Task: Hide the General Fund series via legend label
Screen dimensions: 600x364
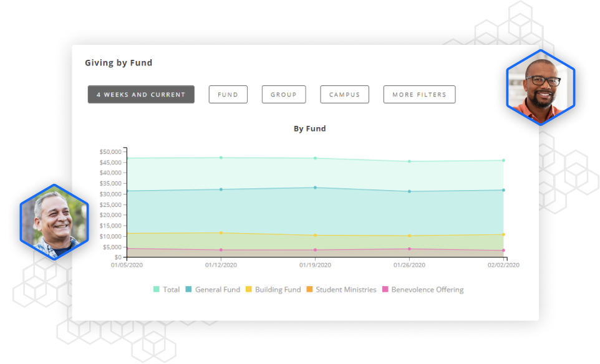Action: (x=218, y=290)
